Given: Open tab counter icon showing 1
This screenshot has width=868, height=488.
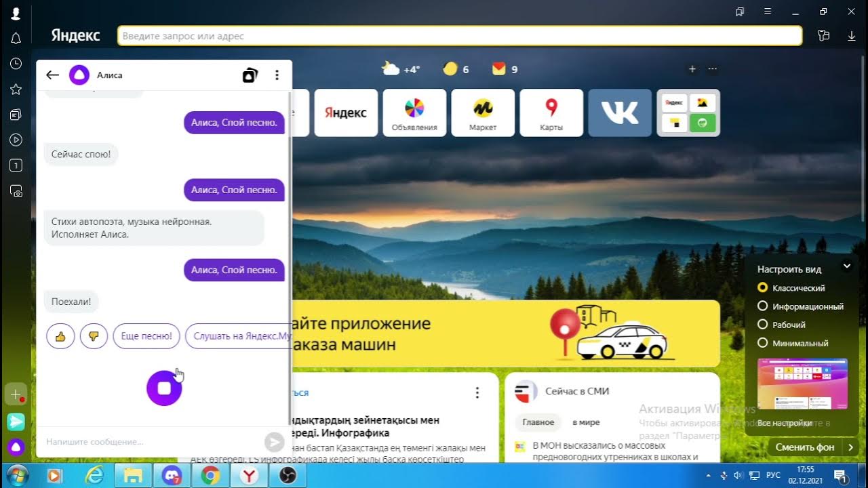Looking at the screenshot, I should coord(16,165).
